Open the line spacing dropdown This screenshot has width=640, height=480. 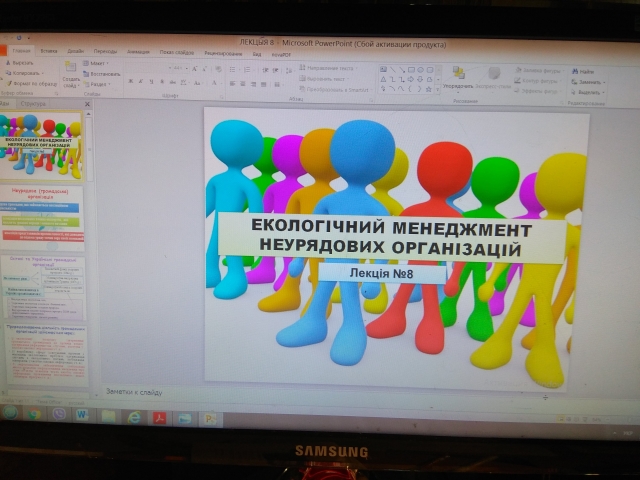tap(289, 71)
